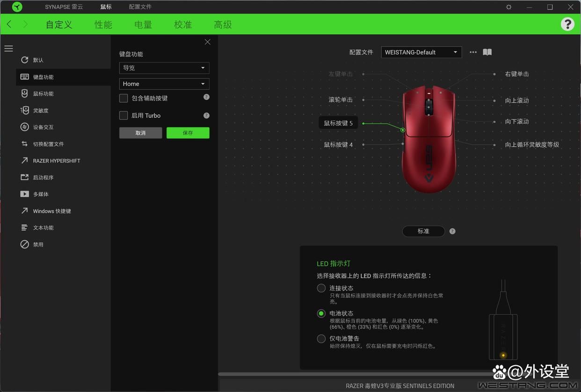581x392 pixels.
Task: Select the 禁用 option in sidebar
Action: coord(38,244)
